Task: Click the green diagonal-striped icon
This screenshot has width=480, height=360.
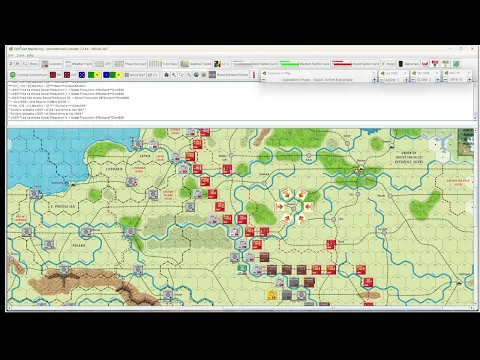Action: [456, 64]
